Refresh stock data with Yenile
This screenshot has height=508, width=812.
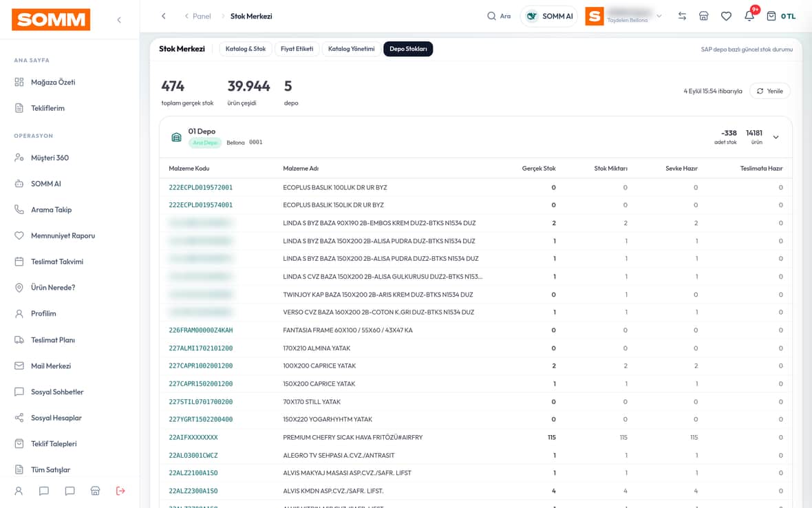click(769, 91)
